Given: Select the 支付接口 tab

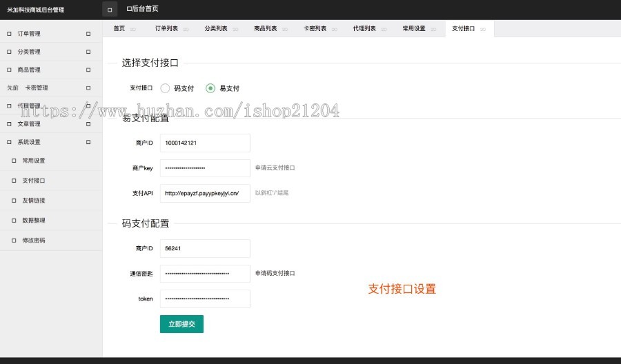Looking at the screenshot, I should [x=464, y=28].
